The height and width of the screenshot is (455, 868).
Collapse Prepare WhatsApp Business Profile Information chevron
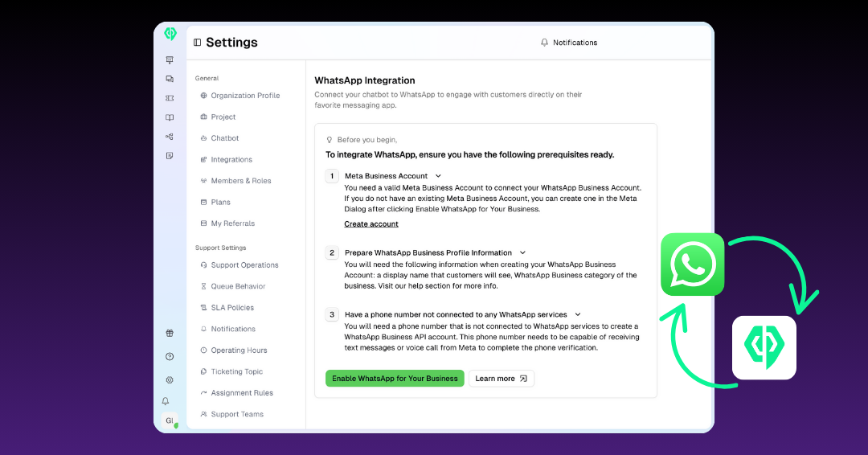tap(522, 252)
